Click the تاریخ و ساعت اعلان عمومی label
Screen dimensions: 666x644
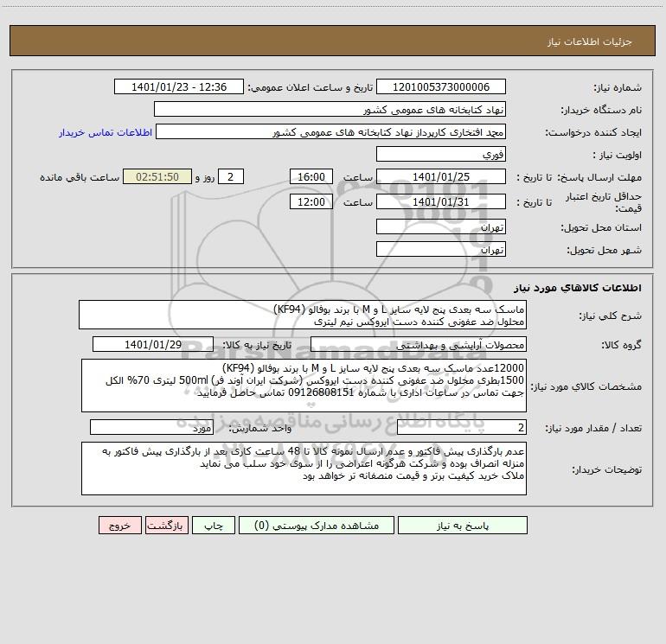tap(310, 87)
